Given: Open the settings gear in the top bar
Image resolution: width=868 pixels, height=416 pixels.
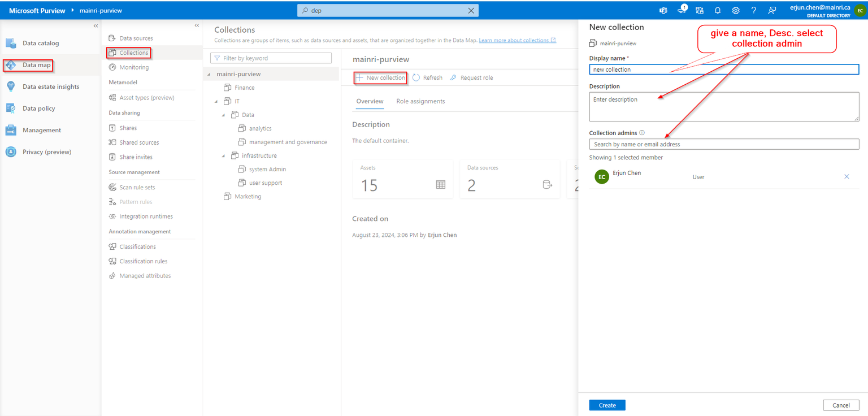Looking at the screenshot, I should tap(735, 10).
